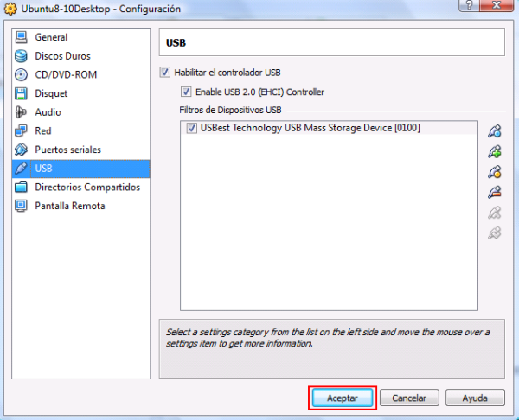Open help with the Ayuda button
This screenshot has width=519, height=420.
point(475,398)
